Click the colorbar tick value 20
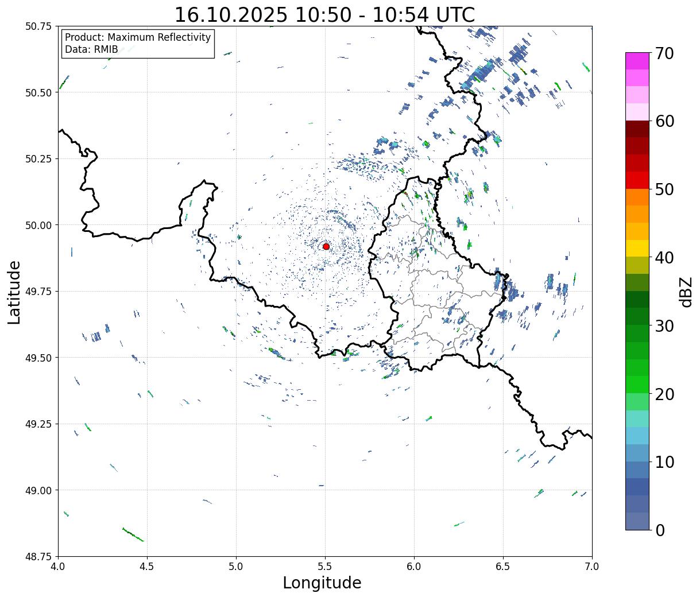The image size is (700, 597). (664, 394)
